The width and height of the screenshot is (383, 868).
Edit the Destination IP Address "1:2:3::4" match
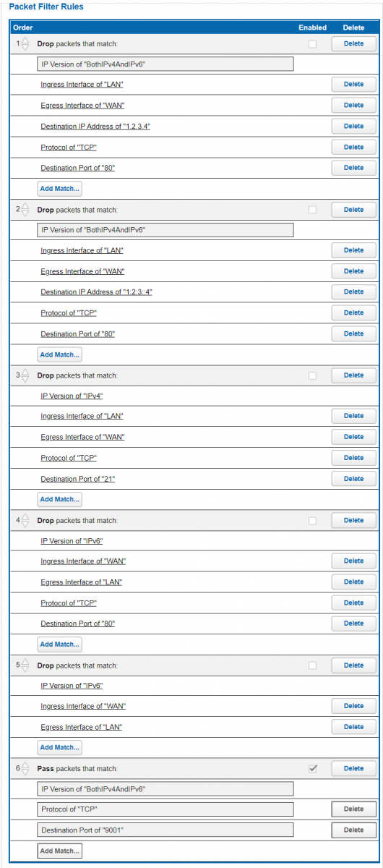[x=96, y=292]
